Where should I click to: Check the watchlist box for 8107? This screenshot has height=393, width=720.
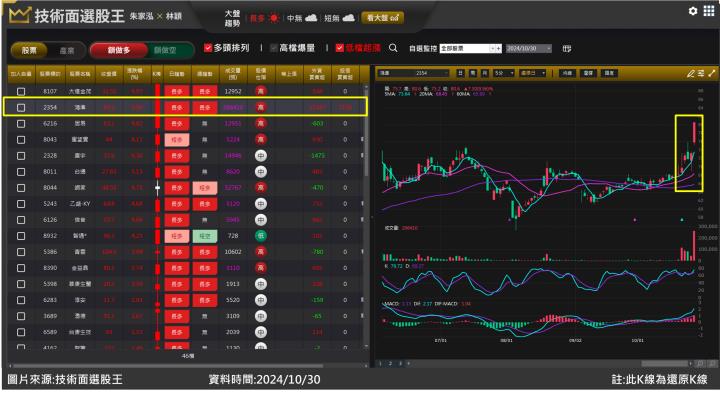21,91
